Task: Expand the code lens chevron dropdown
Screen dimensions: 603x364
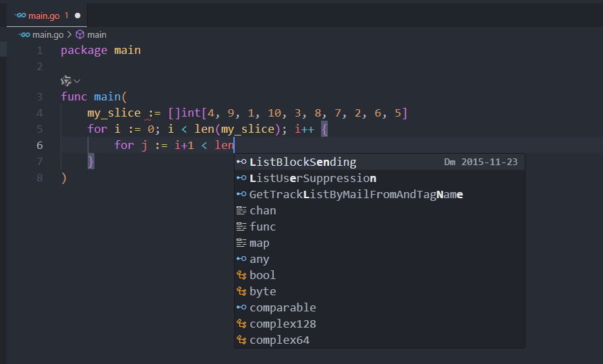Action: (77, 81)
